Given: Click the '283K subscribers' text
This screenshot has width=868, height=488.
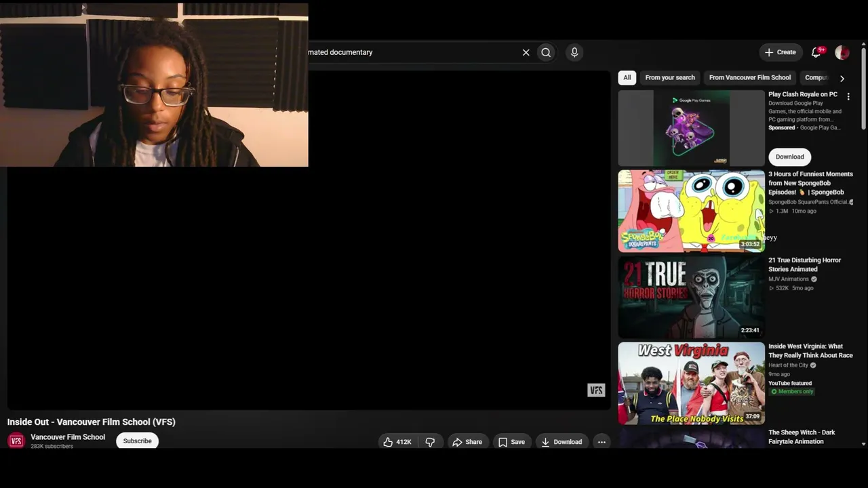Looking at the screenshot, I should click(52, 447).
